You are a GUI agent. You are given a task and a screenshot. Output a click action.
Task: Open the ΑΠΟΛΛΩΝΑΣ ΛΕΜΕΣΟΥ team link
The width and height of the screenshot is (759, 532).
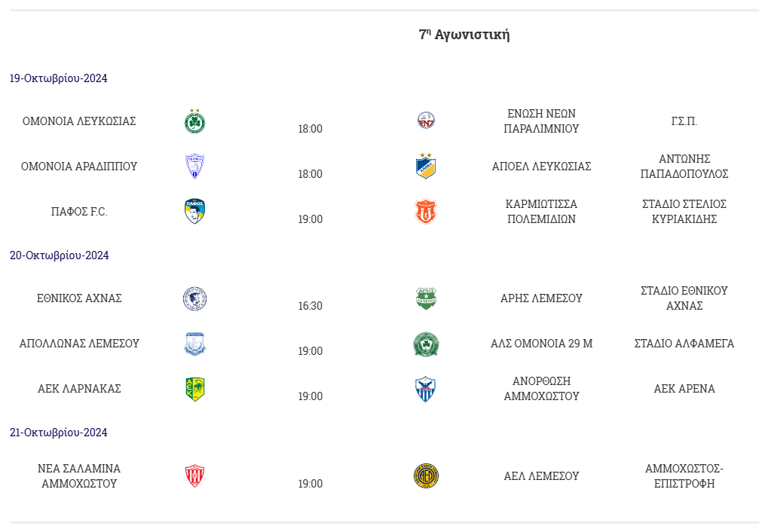(x=79, y=344)
